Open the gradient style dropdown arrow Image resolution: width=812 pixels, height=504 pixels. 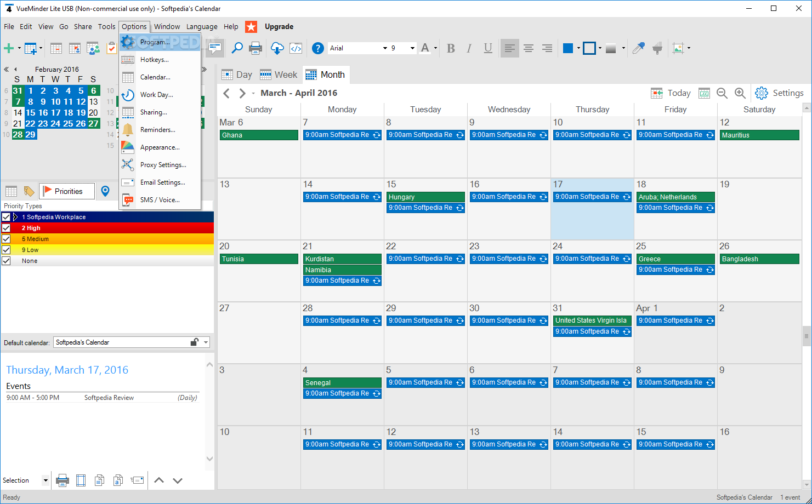click(x=623, y=48)
